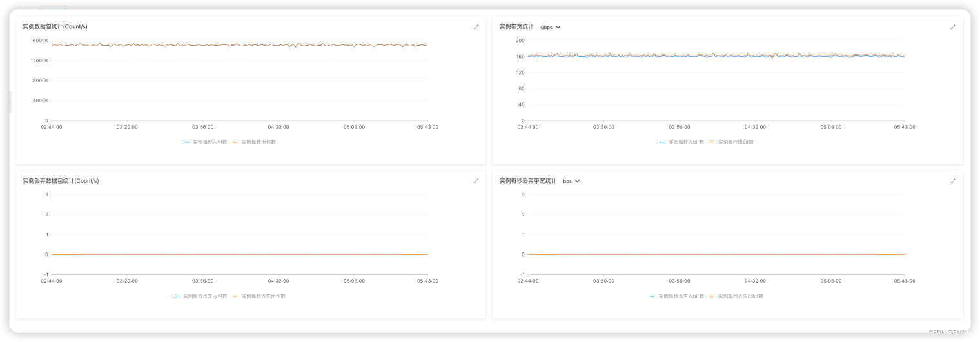Click the zero line in 实例丢弃数据包统计 chart
980x342 pixels.
tap(240, 254)
